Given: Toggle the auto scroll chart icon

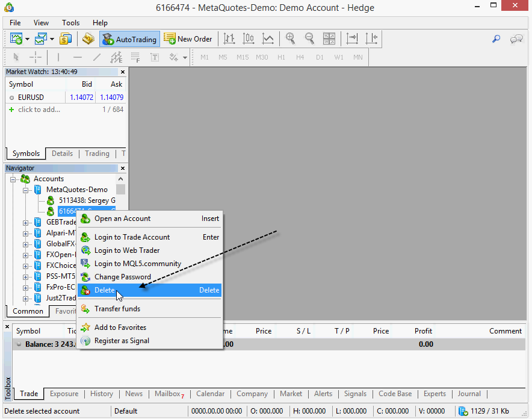Looking at the screenshot, I should pos(352,39).
